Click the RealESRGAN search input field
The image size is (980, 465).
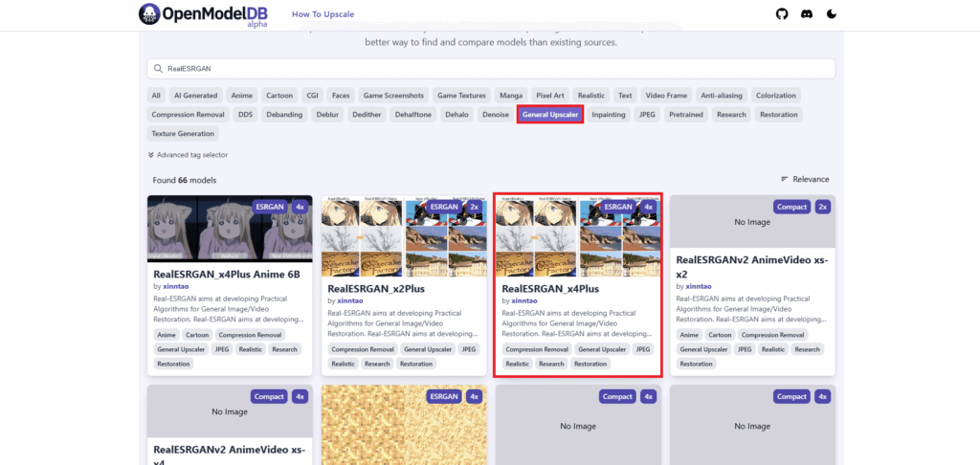[x=491, y=69]
